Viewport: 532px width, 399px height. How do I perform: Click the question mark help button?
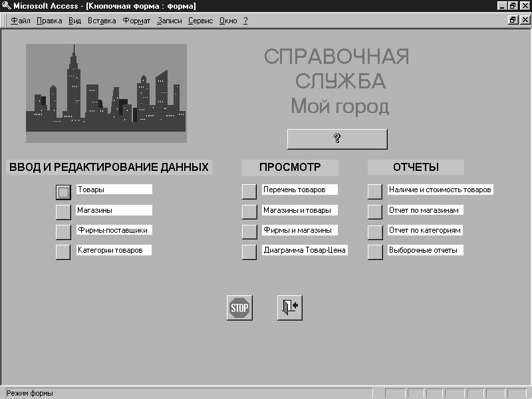(337, 139)
